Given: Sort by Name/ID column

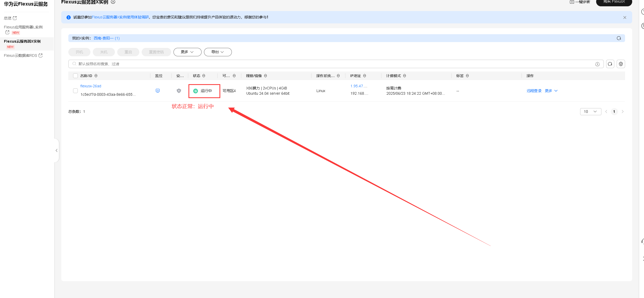Looking at the screenshot, I should 96,76.
